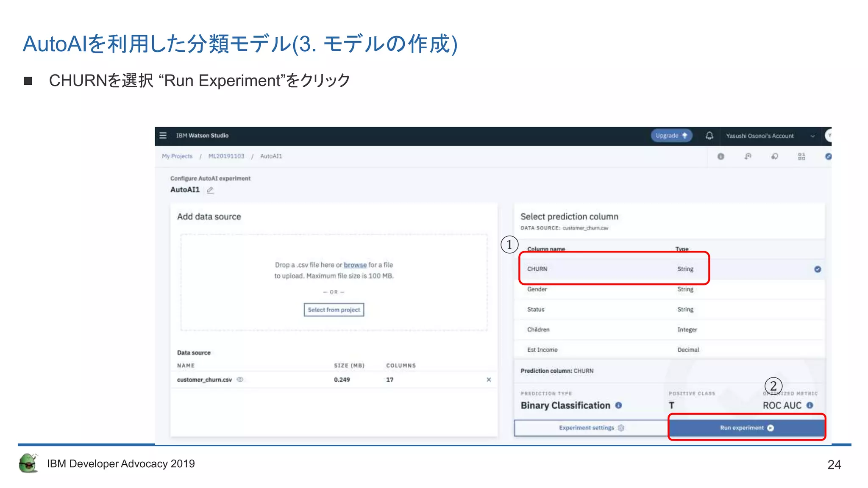Click the user avatar icon
Image resolution: width=868 pixels, height=488 pixels.
828,136
